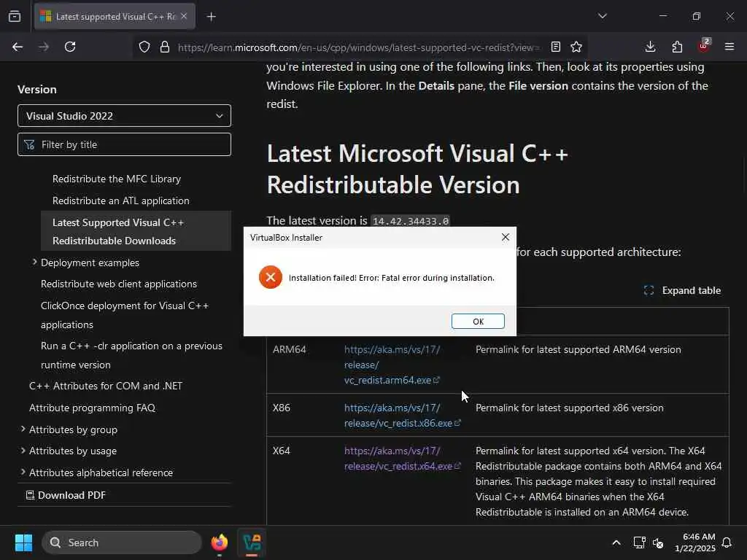Image resolution: width=747 pixels, height=560 pixels.
Task: Open Attribute programming FAQ
Action: 93,408
